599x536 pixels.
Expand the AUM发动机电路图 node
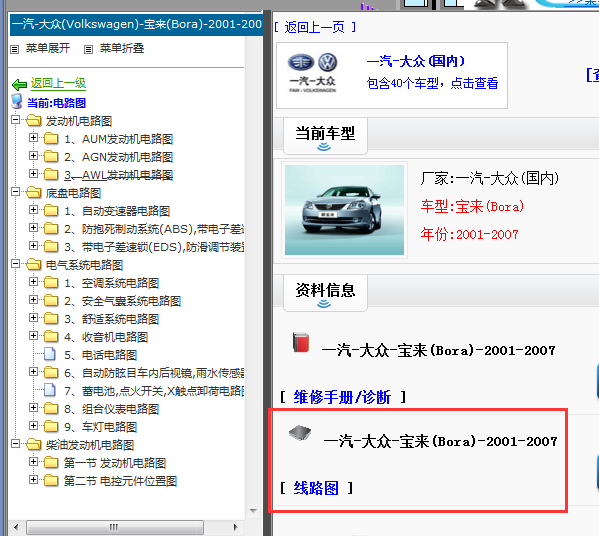(x=34, y=138)
